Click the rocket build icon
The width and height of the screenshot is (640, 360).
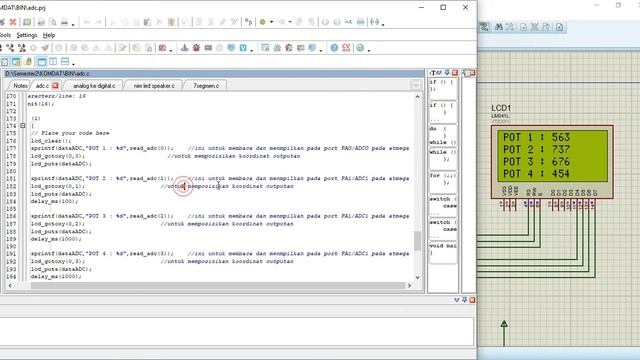click(x=45, y=48)
